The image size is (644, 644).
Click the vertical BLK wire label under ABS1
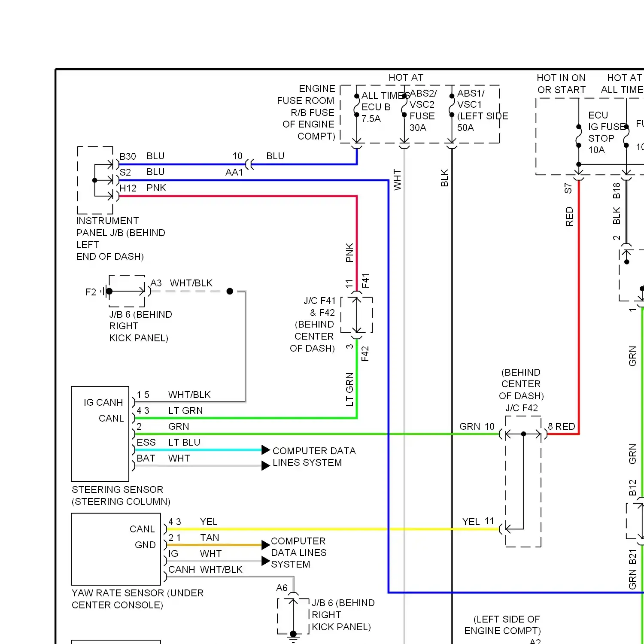pyautogui.click(x=444, y=178)
